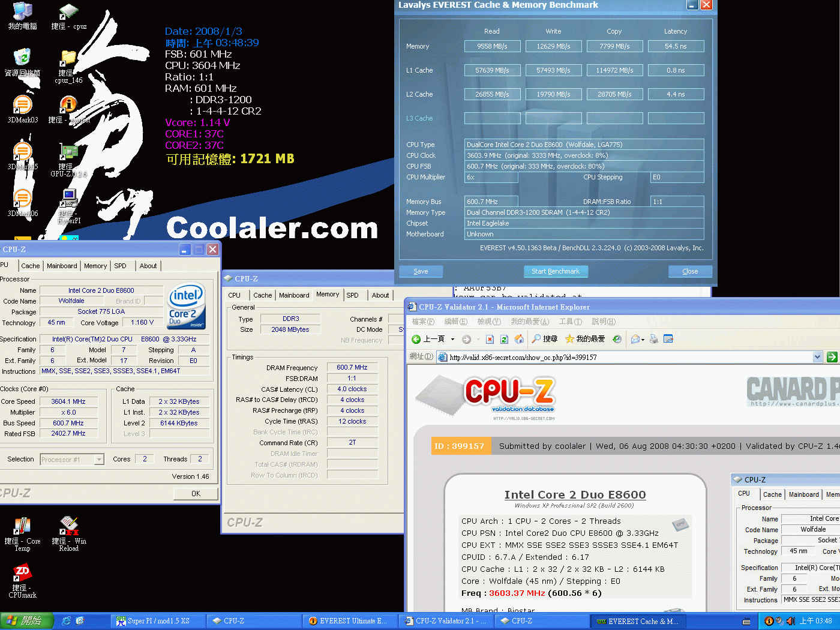Click the DRAM Frequency 600.7 MHz value
The image size is (840, 630).
point(352,367)
